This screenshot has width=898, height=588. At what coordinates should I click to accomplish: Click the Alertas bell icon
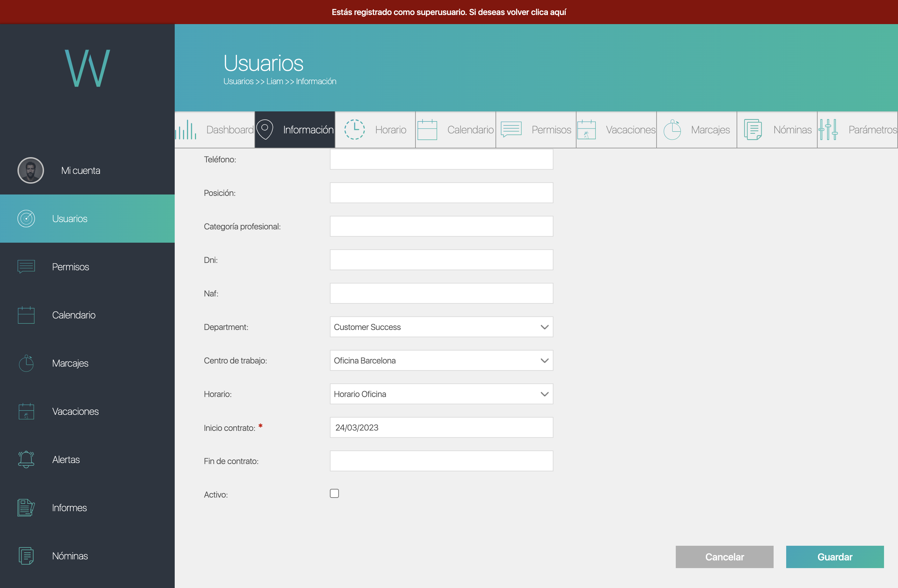tap(26, 460)
